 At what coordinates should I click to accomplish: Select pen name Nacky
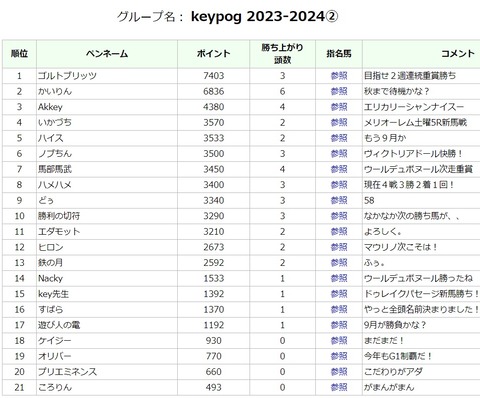(x=50, y=278)
